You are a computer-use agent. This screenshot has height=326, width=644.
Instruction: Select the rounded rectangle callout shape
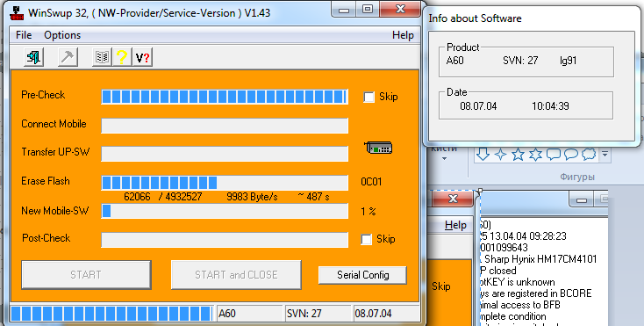tap(554, 154)
